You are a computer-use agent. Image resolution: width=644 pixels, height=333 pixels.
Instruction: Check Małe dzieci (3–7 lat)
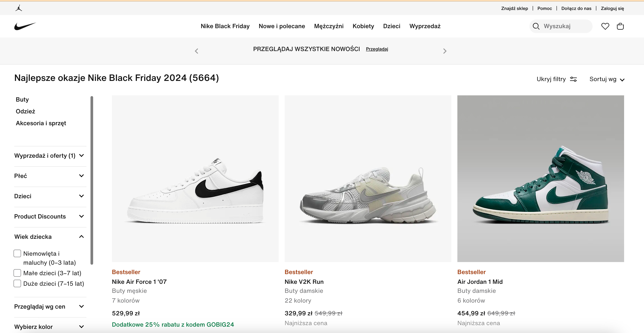(x=17, y=273)
